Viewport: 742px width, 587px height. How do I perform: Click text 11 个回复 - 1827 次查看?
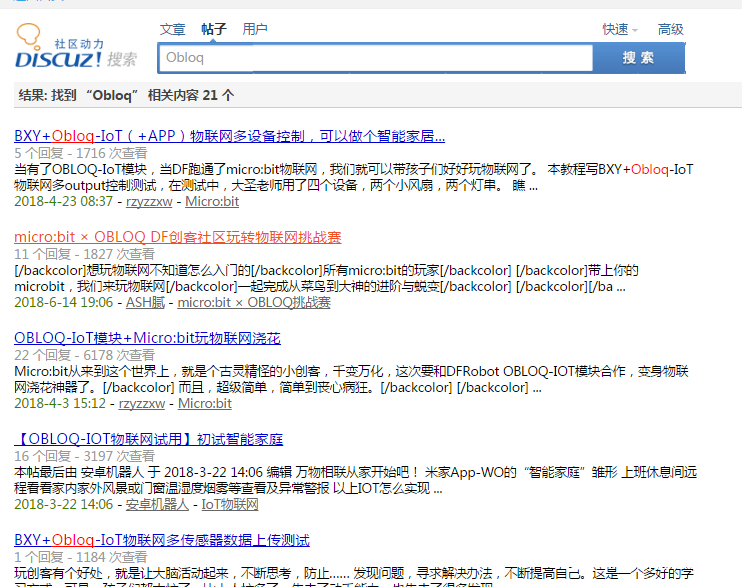85,254
